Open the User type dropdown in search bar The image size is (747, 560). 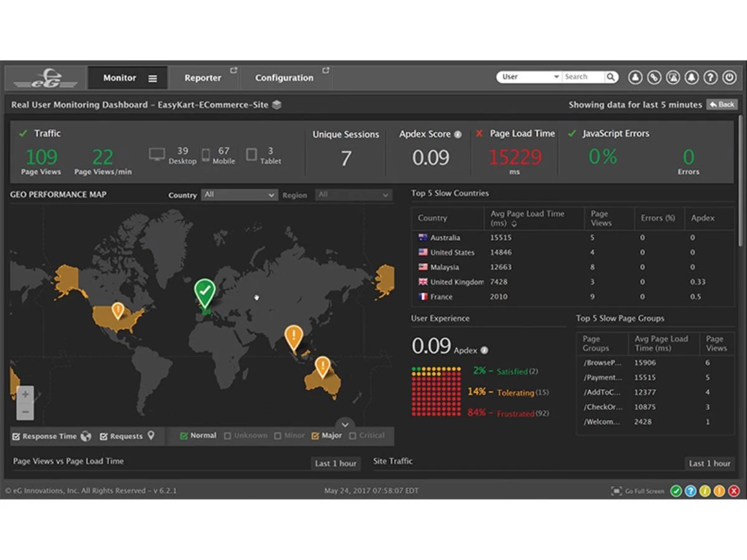(x=529, y=77)
